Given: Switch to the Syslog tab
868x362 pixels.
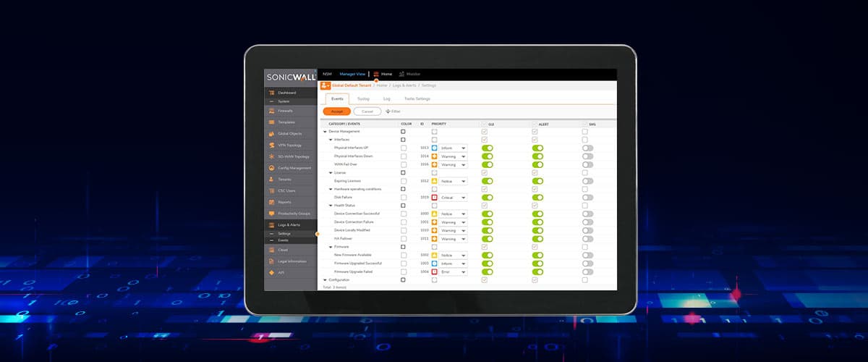Looking at the screenshot, I should [363, 98].
